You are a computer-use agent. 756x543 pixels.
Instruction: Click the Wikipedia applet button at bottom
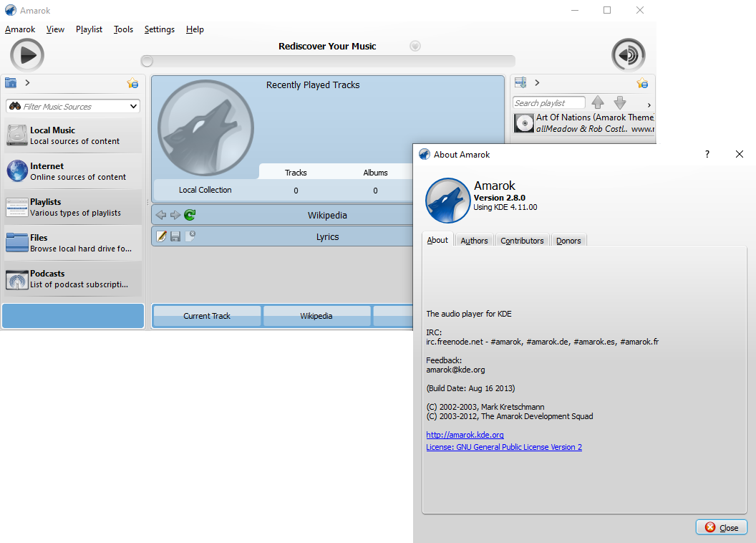pyautogui.click(x=316, y=316)
